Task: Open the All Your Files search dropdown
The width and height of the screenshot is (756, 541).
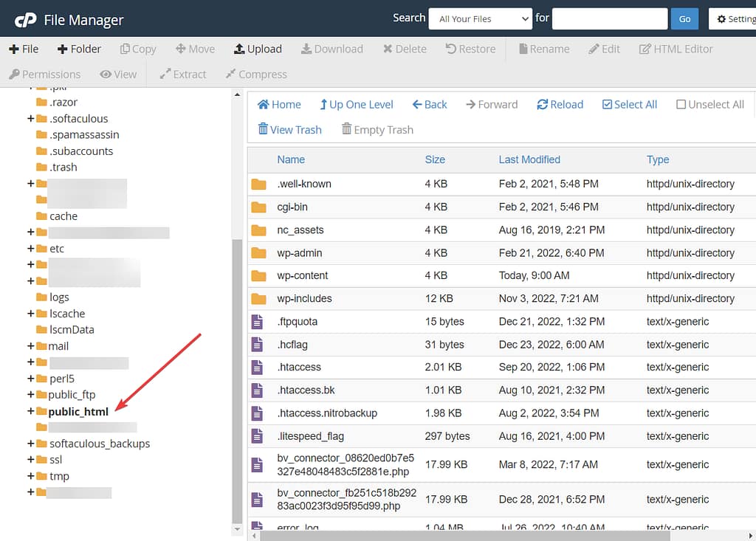Action: (480, 18)
